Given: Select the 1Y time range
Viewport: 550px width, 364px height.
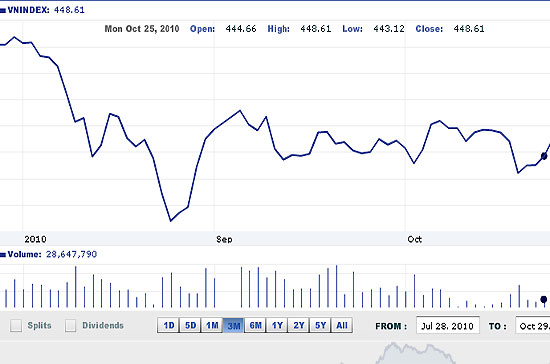Looking at the screenshot, I should (277, 325).
